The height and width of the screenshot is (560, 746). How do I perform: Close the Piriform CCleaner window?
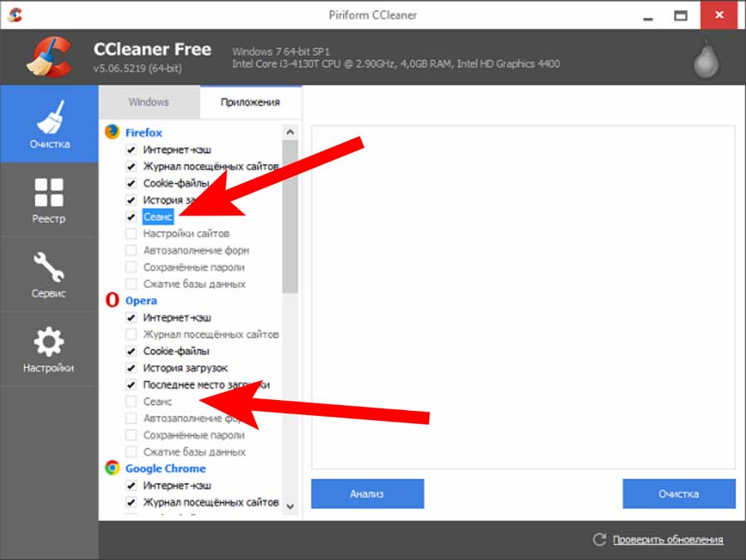point(719,15)
